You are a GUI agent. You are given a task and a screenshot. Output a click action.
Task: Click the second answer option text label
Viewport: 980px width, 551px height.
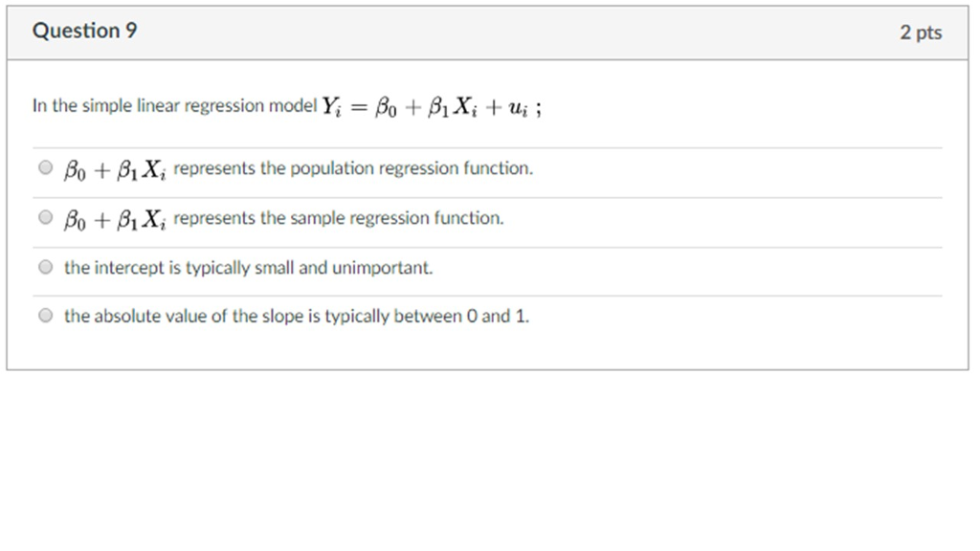tap(287, 216)
